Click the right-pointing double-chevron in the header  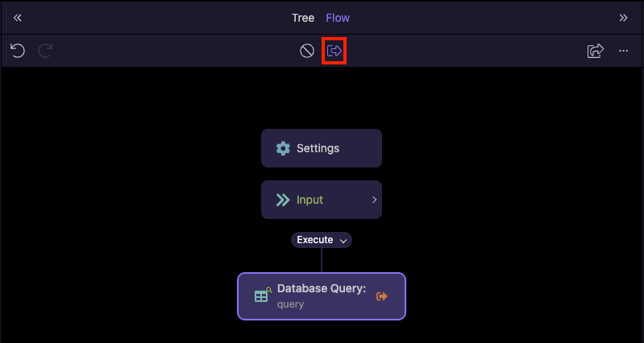point(623,18)
